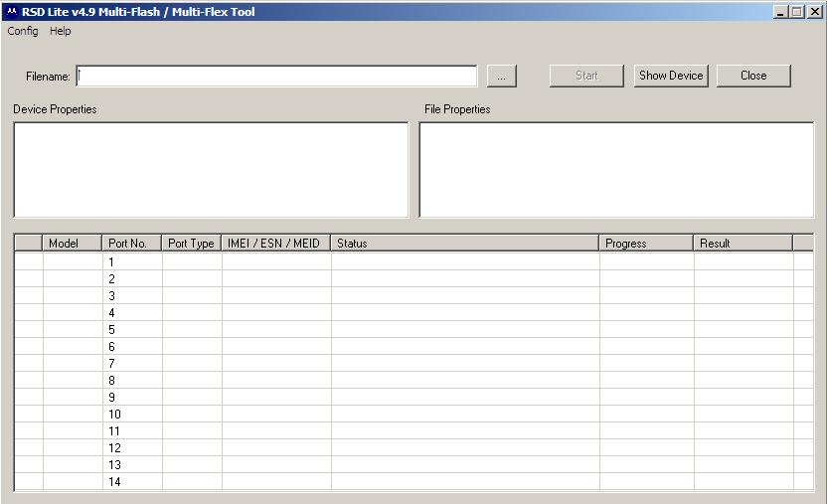The height and width of the screenshot is (504, 827).
Task: Click the Progress column header
Action: click(x=646, y=243)
